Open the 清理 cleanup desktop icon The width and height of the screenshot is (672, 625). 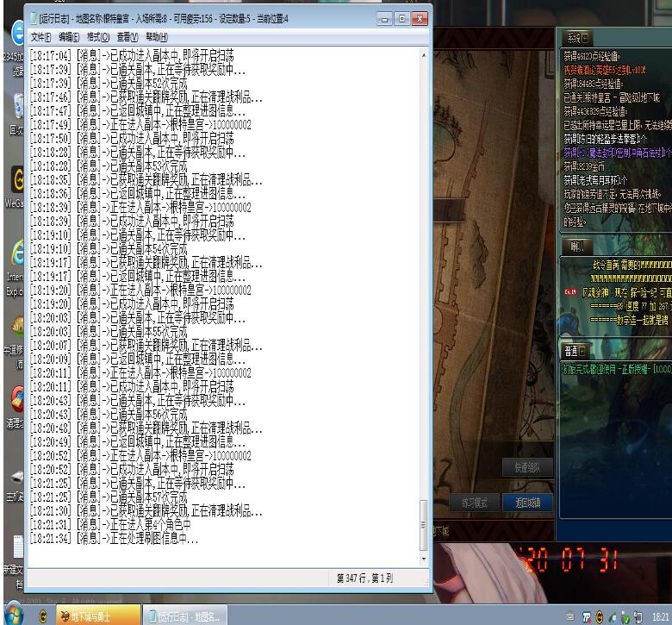[x=16, y=408]
